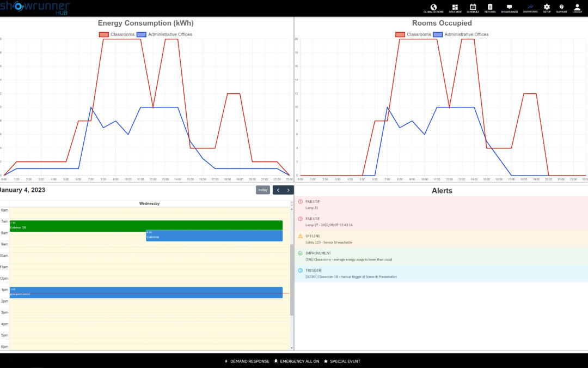Click the Rooms Occupied chart title

pos(442,23)
